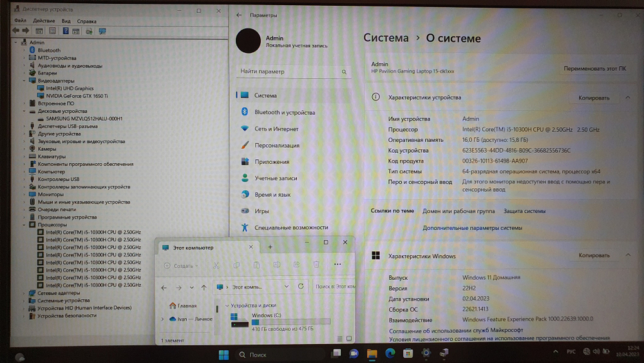Click the Windows Start button
644x363 pixels.
tap(223, 354)
